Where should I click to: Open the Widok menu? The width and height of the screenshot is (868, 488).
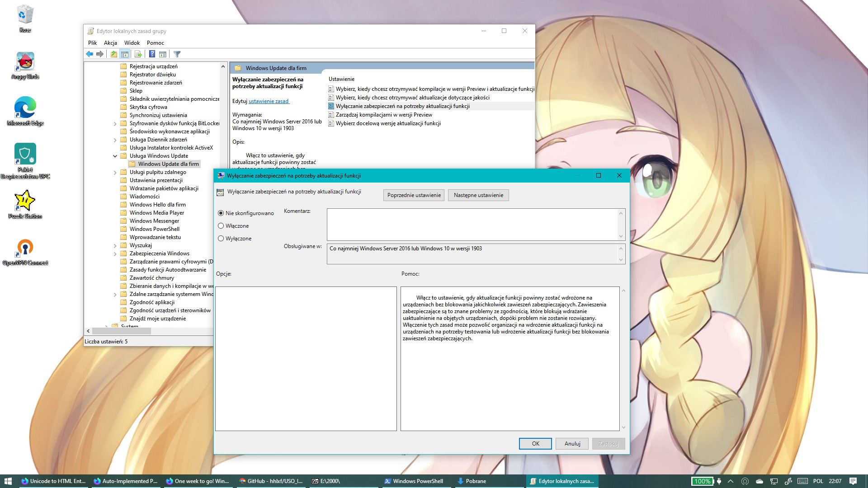pos(132,43)
